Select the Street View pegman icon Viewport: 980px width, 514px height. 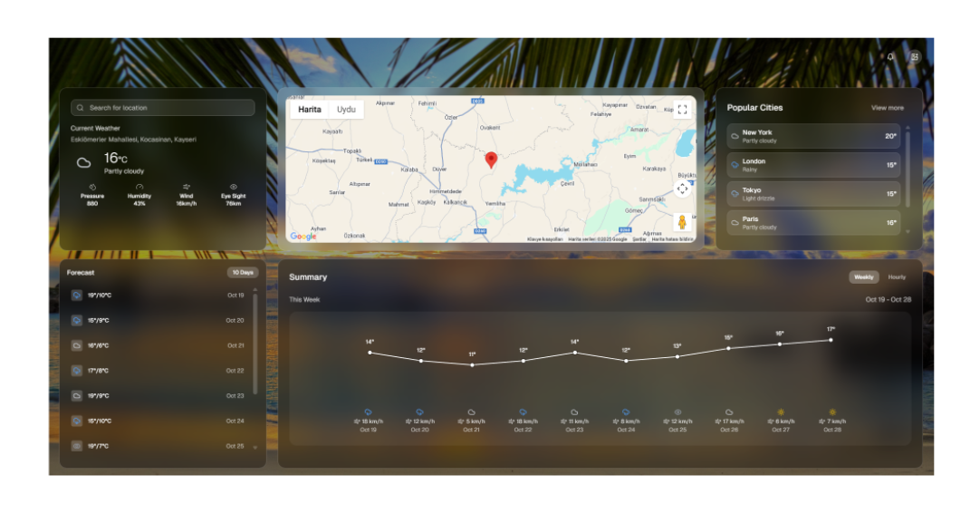pos(682,222)
